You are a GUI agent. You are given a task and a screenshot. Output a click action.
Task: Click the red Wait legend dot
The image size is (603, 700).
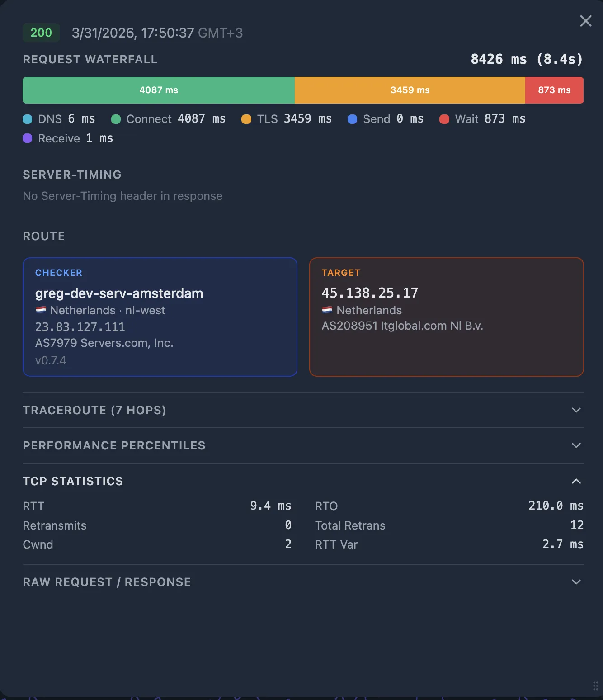[445, 119]
